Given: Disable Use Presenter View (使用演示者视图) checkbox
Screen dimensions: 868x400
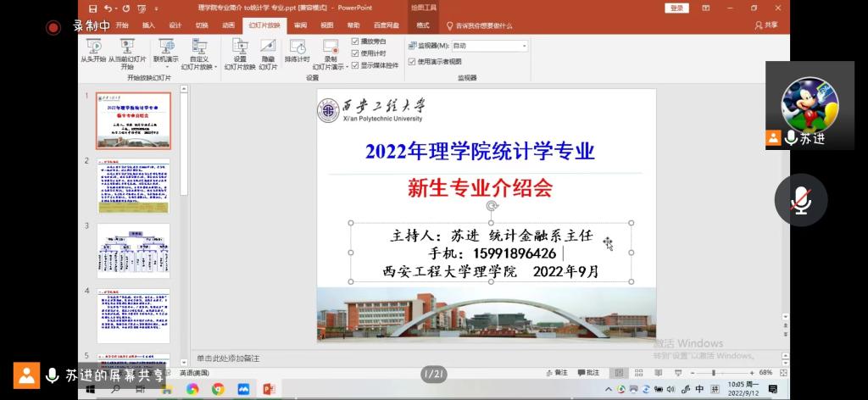Looking at the screenshot, I should 412,61.
